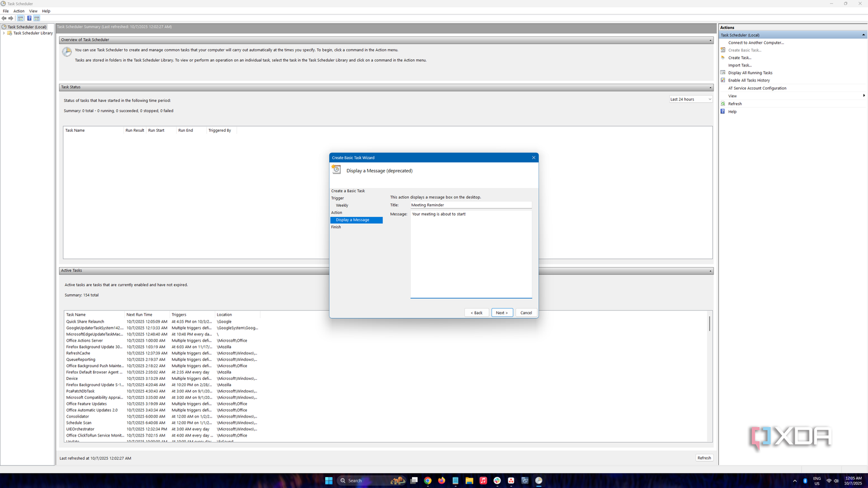Select the RefreshCache task row

[x=162, y=353]
